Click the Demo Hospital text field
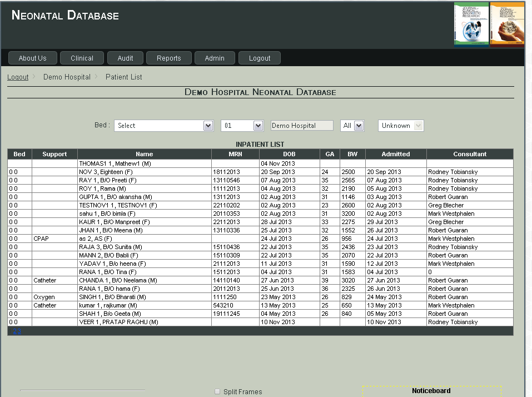The image size is (532, 397). [x=302, y=126]
